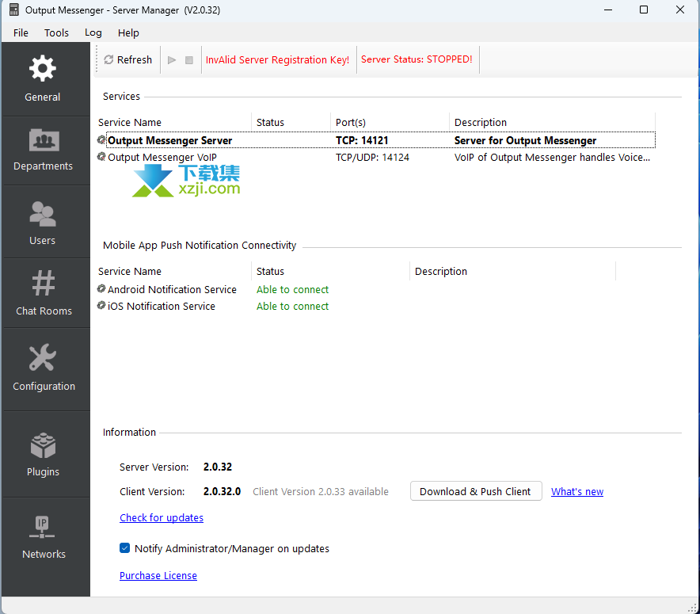Select the iOS Notification Service row name
Screen dimensions: 700x614
pos(162,306)
